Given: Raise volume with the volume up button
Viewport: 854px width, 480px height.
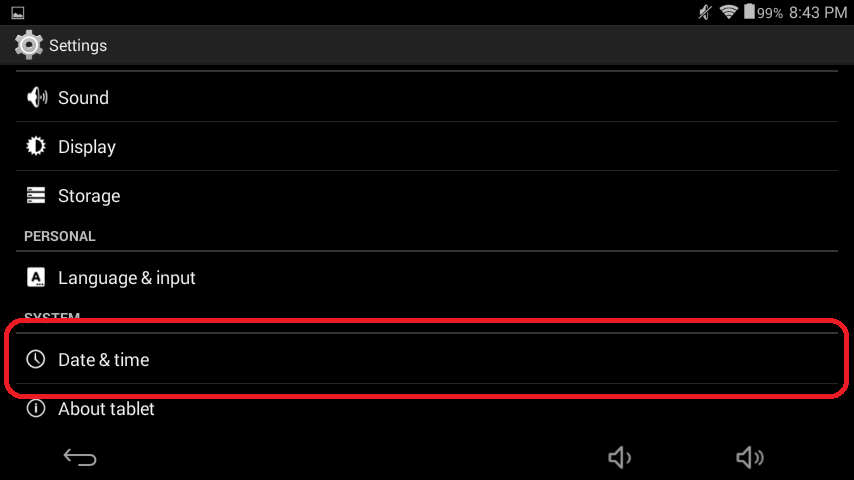Looking at the screenshot, I should pos(749,457).
